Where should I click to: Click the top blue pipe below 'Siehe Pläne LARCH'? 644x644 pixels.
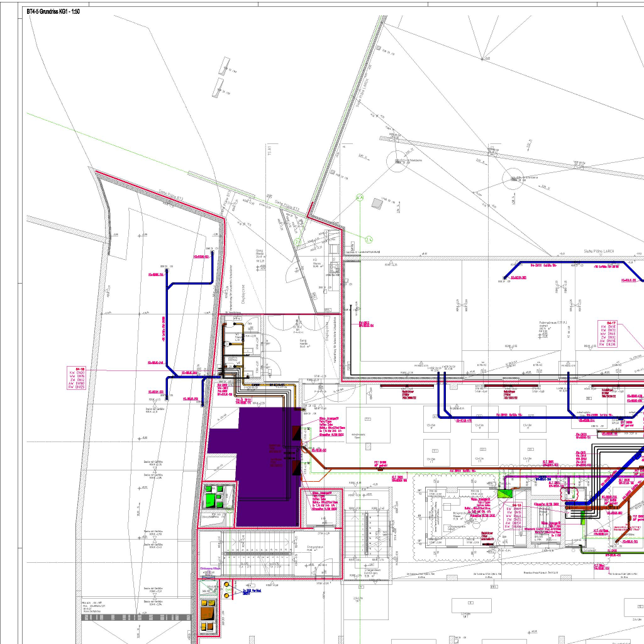click(x=566, y=262)
